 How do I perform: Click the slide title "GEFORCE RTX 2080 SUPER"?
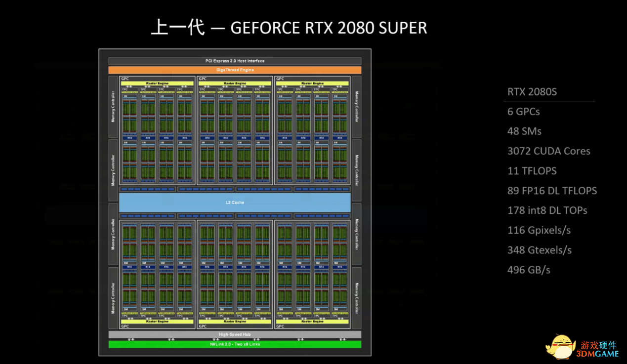click(329, 28)
